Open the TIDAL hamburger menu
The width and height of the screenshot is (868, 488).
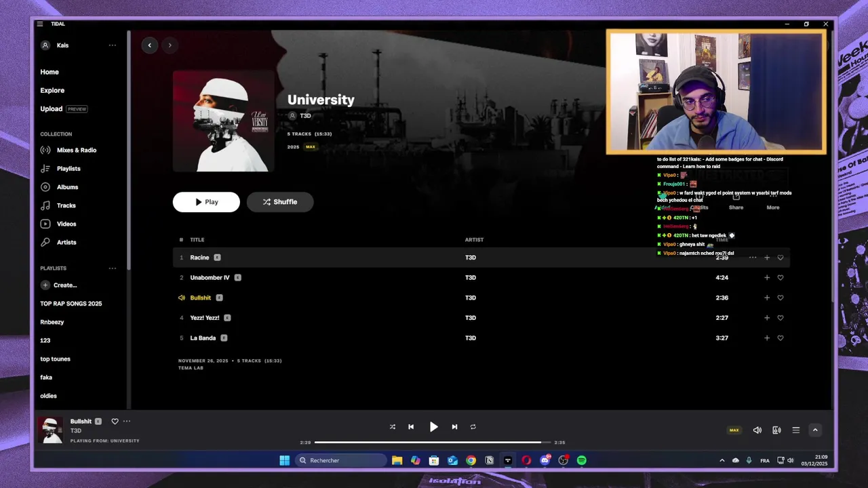pos(40,24)
